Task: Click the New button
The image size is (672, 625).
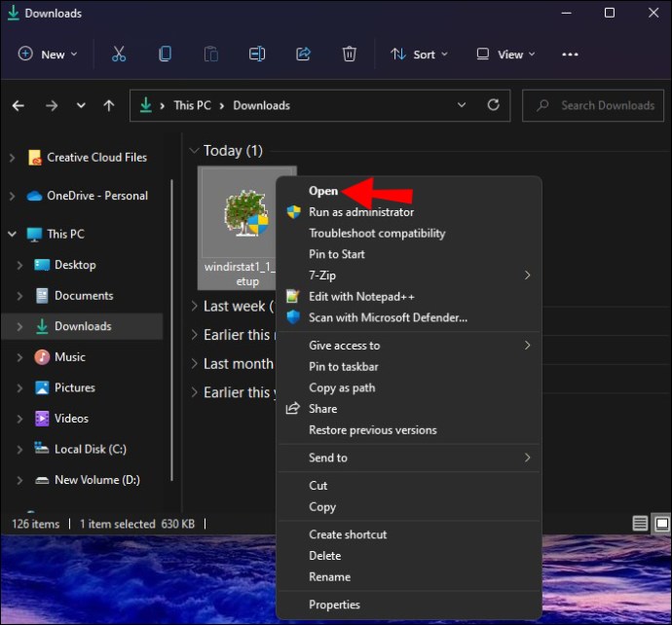Action: 47,55
